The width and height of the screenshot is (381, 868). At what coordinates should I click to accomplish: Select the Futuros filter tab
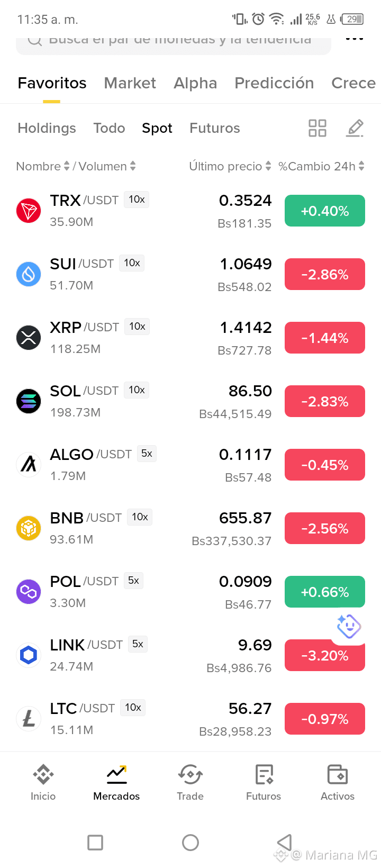[x=215, y=128]
